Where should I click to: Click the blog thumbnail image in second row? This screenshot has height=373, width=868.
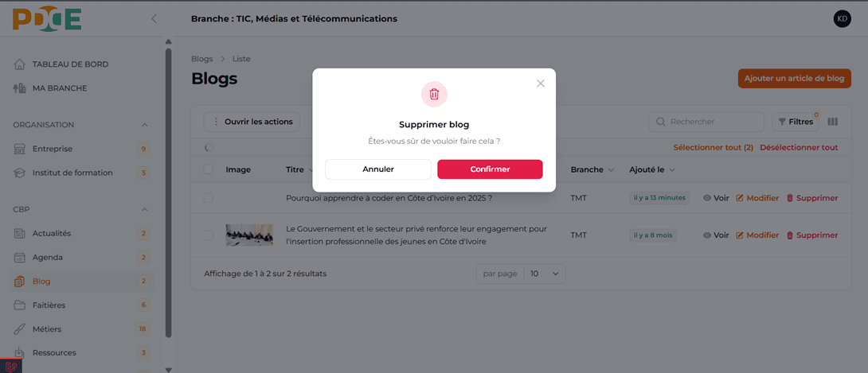pos(249,235)
